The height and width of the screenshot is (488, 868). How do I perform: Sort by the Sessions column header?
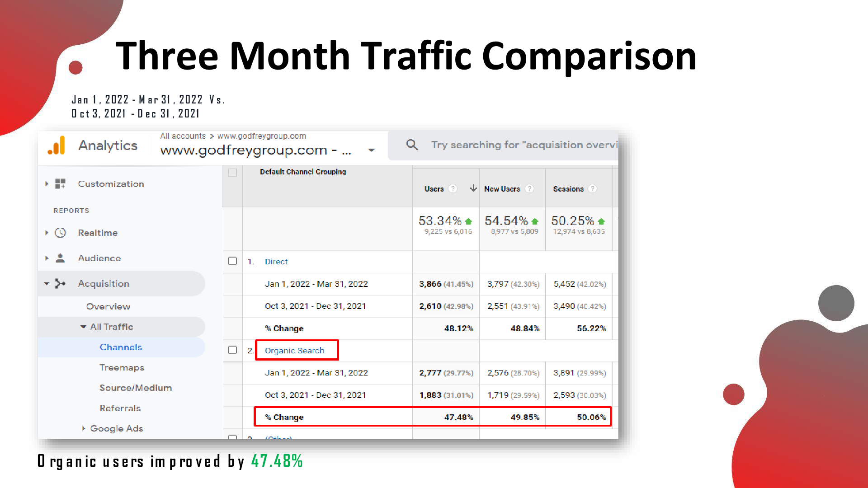tap(568, 189)
